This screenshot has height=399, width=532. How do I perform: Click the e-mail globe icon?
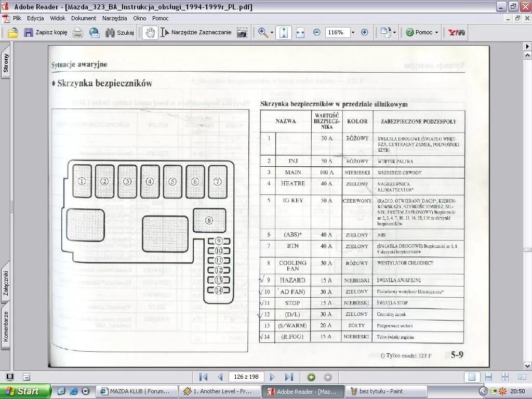[x=95, y=33]
